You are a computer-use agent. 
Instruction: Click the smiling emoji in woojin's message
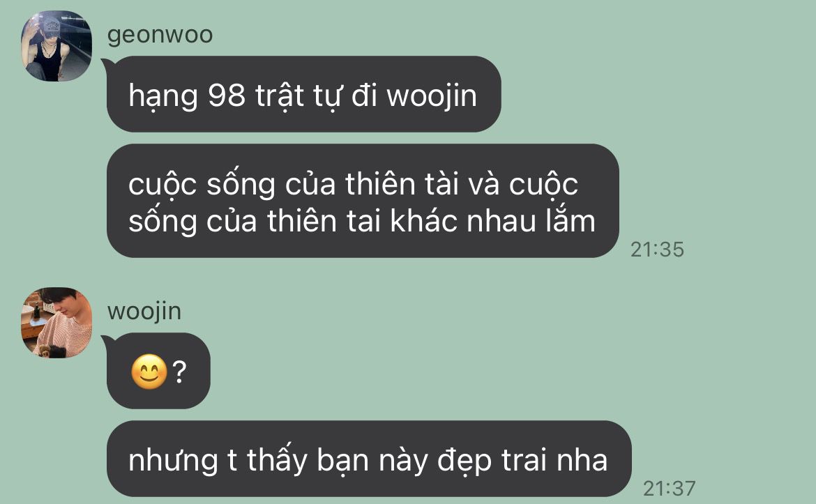click(149, 372)
